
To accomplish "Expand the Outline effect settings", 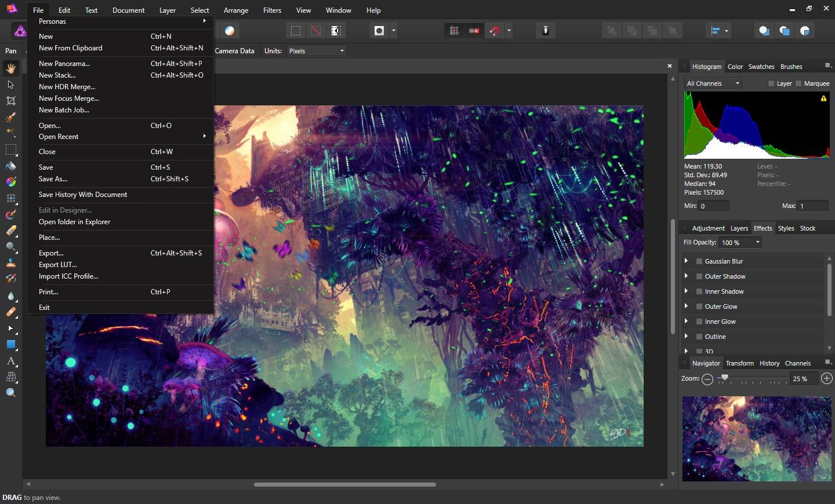I will 687,337.
